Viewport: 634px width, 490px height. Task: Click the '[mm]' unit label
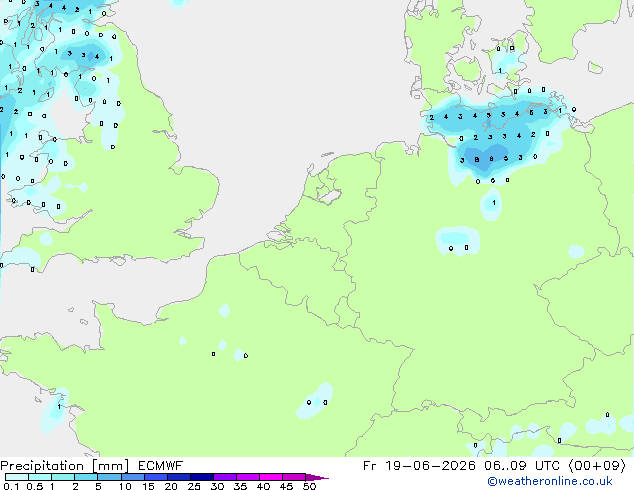[x=110, y=466]
